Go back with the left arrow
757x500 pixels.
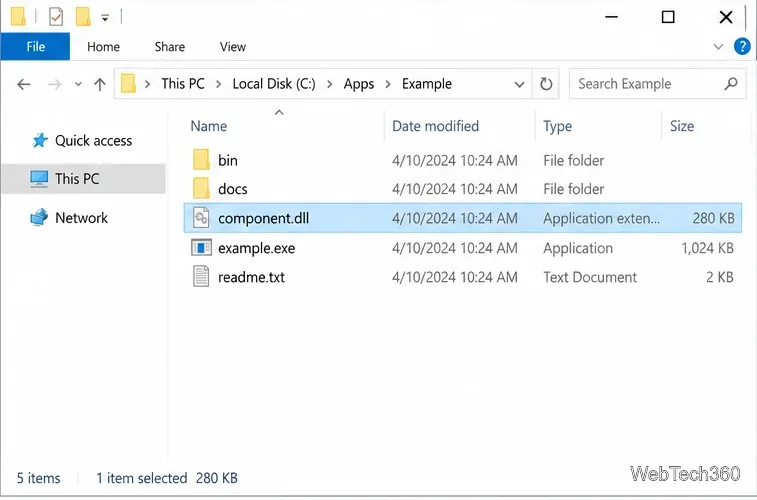click(24, 84)
